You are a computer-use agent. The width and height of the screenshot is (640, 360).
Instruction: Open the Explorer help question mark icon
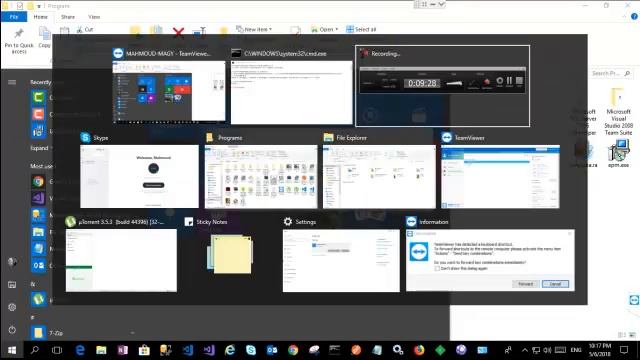(634, 17)
